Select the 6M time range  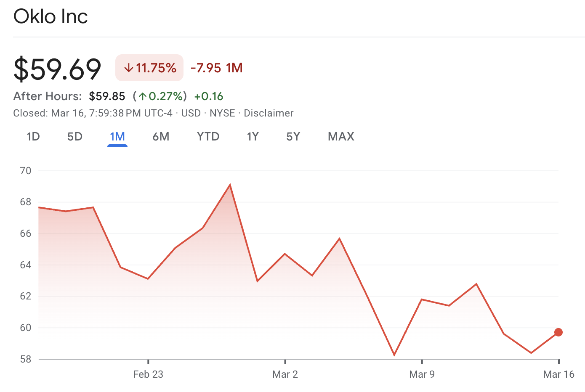click(x=161, y=136)
